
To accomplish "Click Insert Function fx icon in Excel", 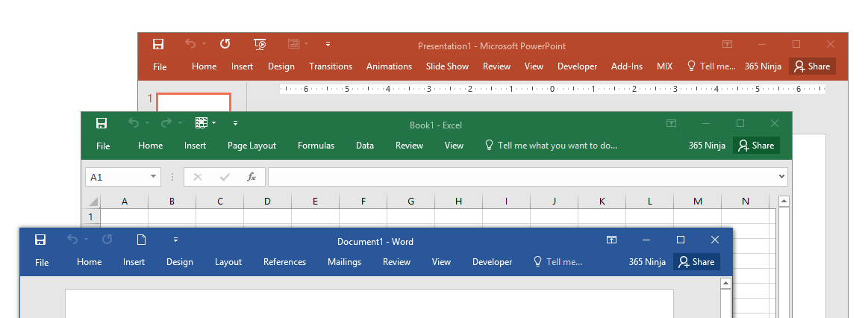I will click(x=252, y=177).
